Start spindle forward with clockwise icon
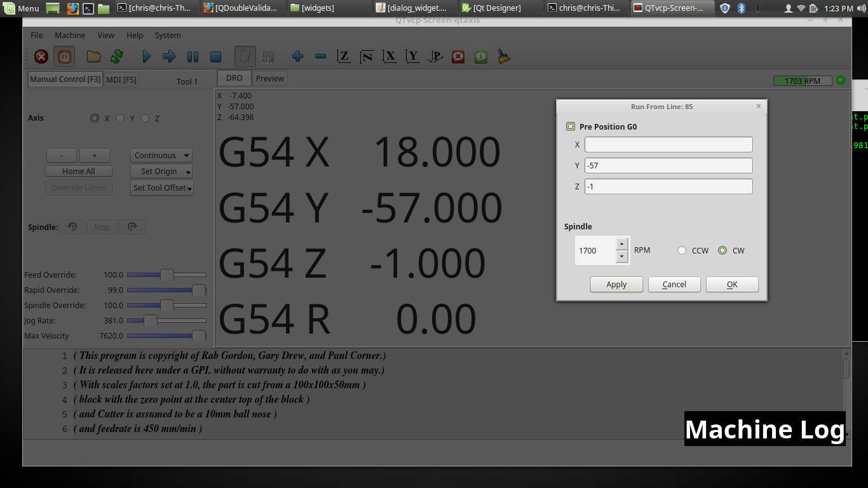Viewport: 868px width, 488px height. click(x=132, y=227)
